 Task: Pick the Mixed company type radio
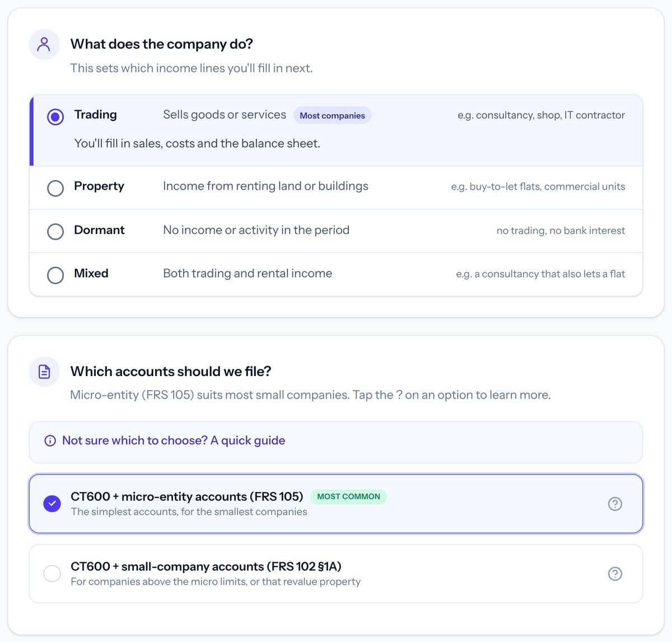pyautogui.click(x=55, y=275)
